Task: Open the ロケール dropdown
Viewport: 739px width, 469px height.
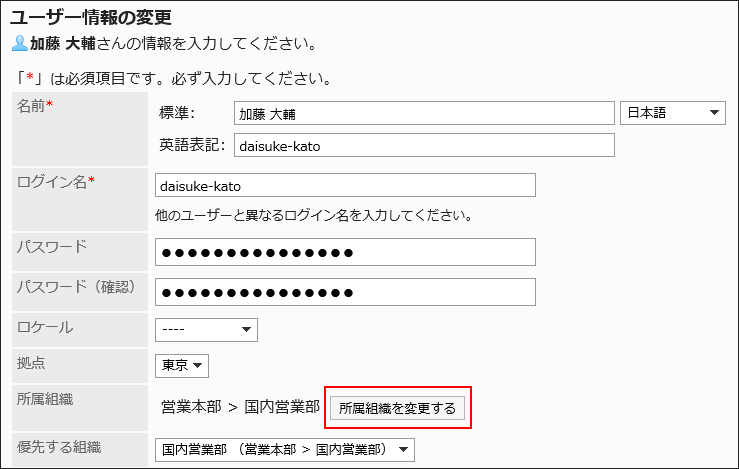Action: pos(206,330)
